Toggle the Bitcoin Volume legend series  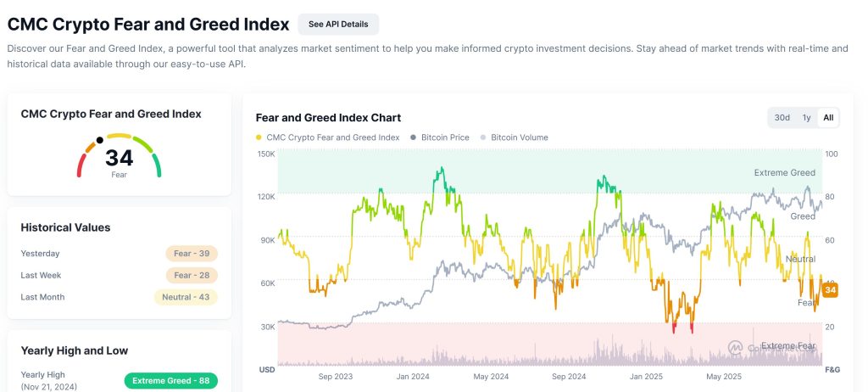[519, 137]
